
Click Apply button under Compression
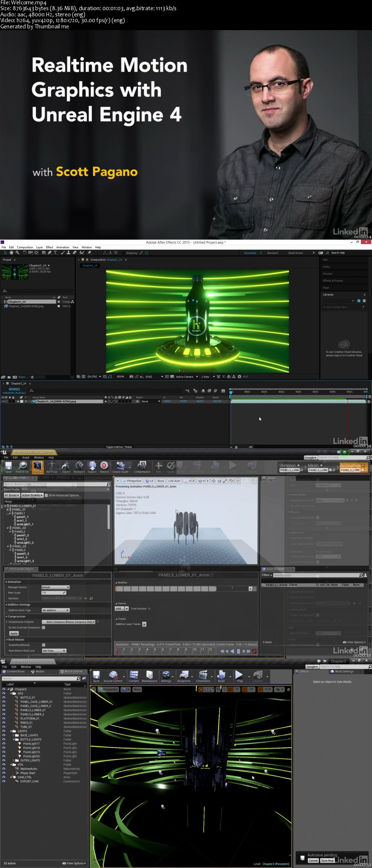click(14, 633)
